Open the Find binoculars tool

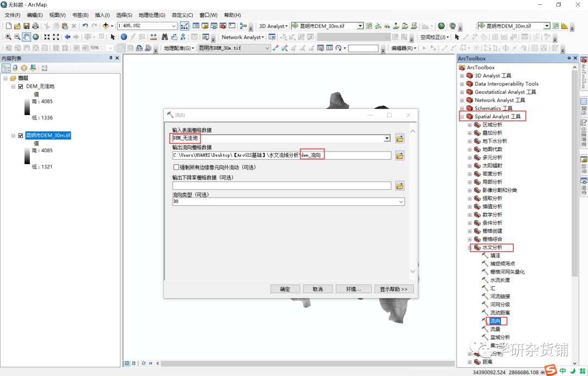pos(164,37)
